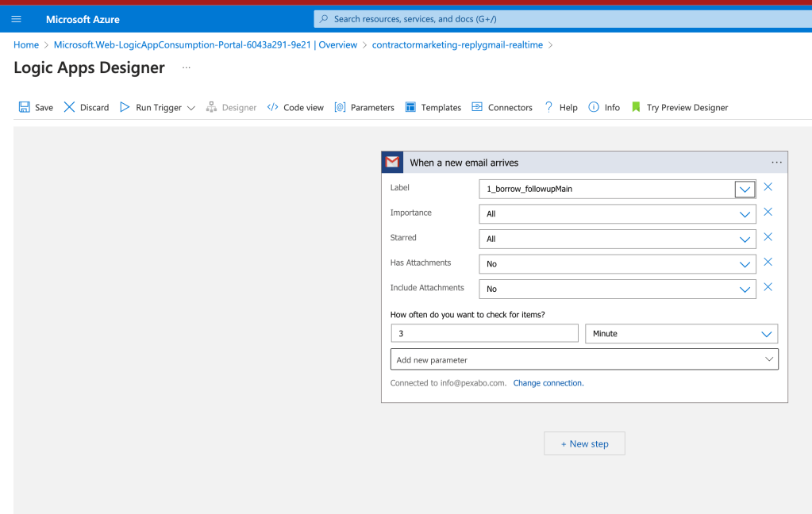Image resolution: width=812 pixels, height=514 pixels.
Task: Click the Gmail icon on trigger card
Action: coord(393,163)
